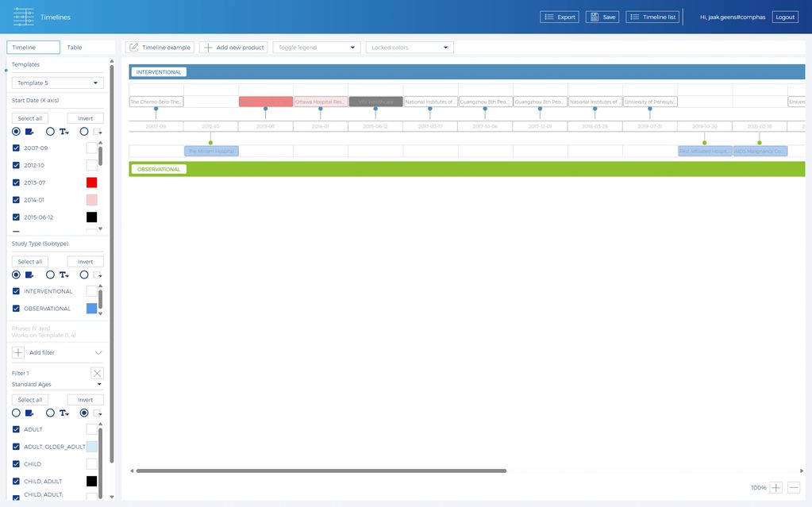This screenshot has height=507, width=812.
Task: Switch to the Table tab
Action: (75, 48)
